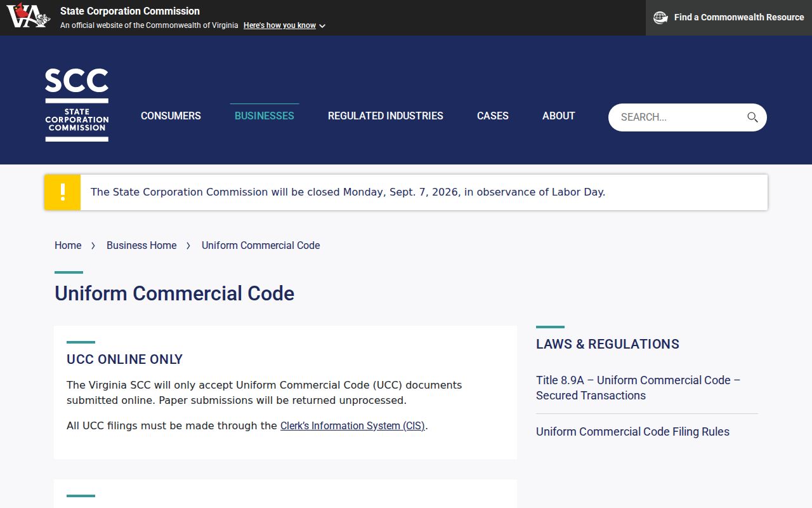Go to Home breadcrumb link
812x508 pixels.
point(68,245)
